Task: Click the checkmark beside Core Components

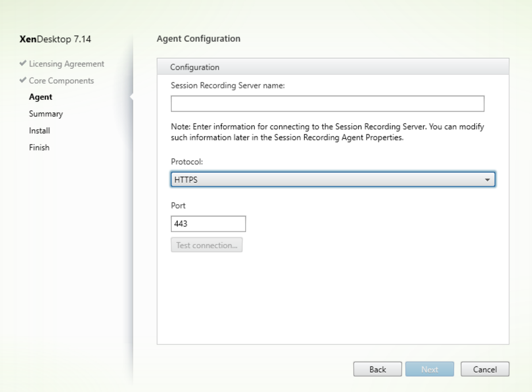Action: tap(23, 81)
